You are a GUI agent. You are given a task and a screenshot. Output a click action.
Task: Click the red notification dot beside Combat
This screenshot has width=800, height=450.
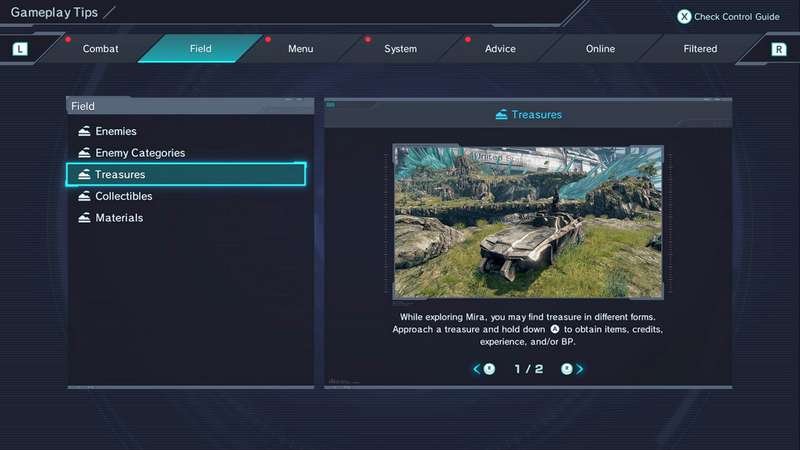(67, 40)
